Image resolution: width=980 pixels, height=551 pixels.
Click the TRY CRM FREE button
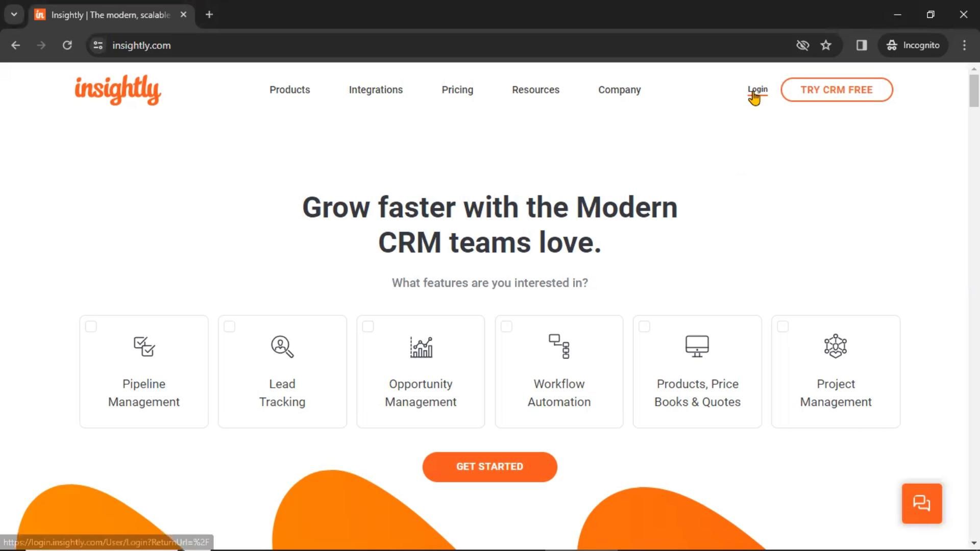pos(837,89)
